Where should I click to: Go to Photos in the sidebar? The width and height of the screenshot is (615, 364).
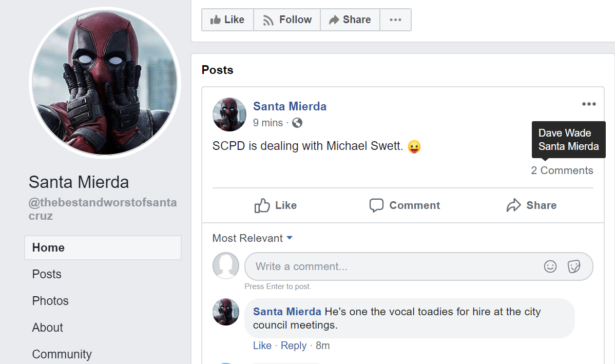pos(50,301)
